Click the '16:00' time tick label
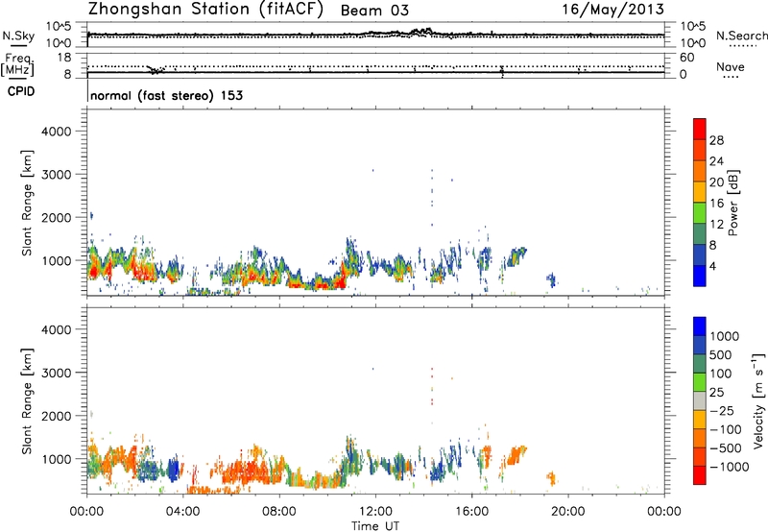Screen dimensions: 768x532 coord(471,512)
